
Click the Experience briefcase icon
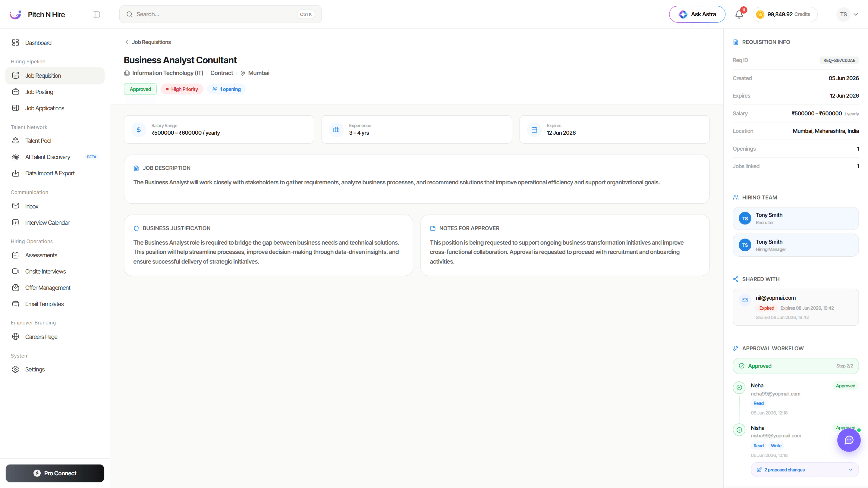pyautogui.click(x=336, y=130)
